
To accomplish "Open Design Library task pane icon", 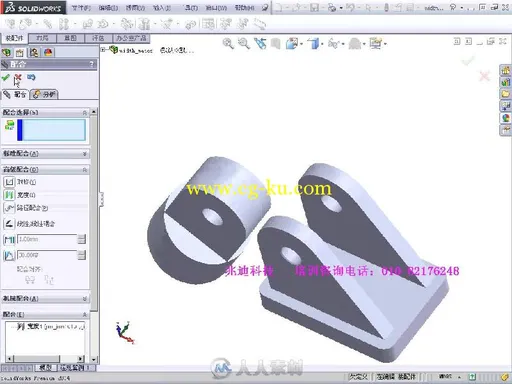I will [x=506, y=82].
